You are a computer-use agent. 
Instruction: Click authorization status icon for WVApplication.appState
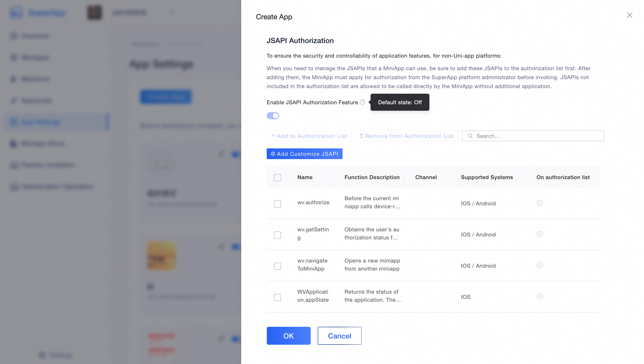pyautogui.click(x=540, y=296)
